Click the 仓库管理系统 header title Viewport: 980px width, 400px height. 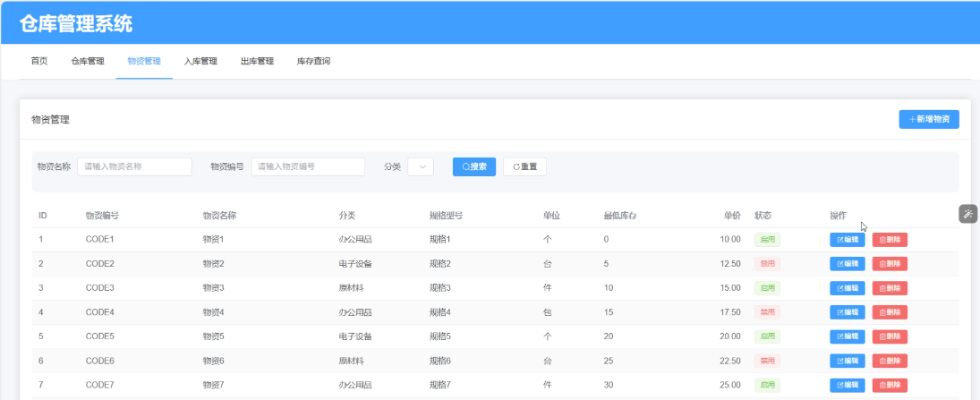pos(75,24)
